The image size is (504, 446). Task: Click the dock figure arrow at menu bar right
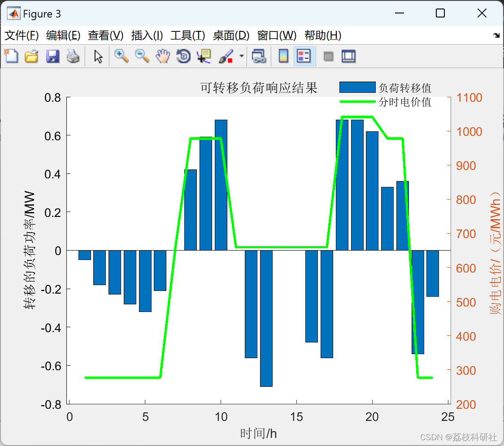(496, 35)
